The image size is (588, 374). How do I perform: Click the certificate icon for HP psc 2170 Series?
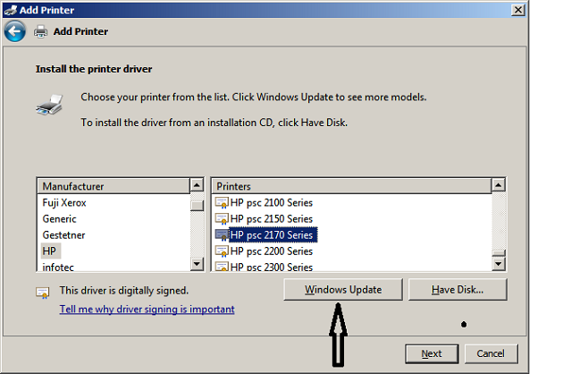click(x=222, y=235)
